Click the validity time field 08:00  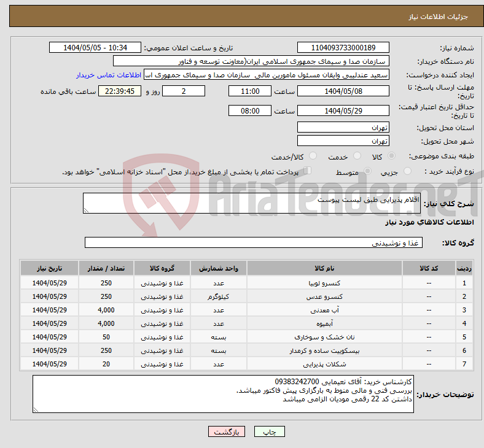[x=250, y=110]
